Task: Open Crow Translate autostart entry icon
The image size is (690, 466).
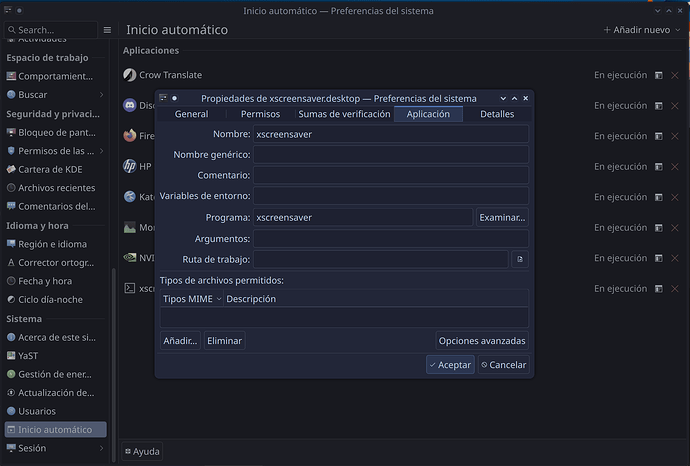Action: [129, 75]
